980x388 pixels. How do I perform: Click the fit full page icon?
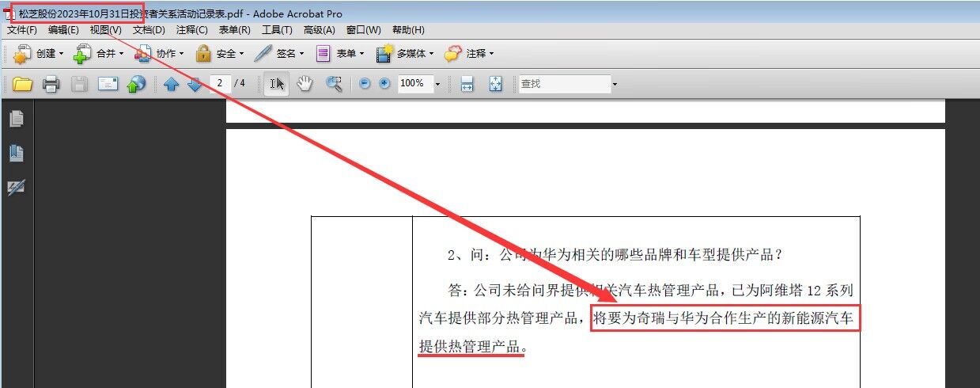point(495,84)
